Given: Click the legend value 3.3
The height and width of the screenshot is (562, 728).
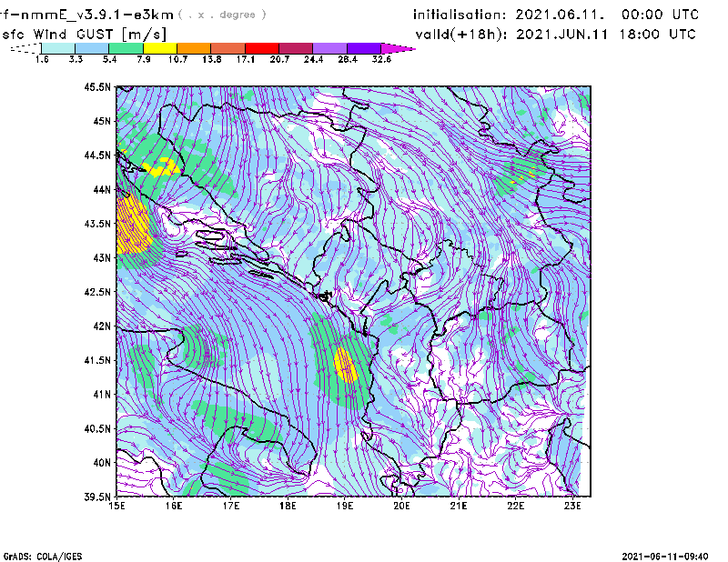Looking at the screenshot, I should click(x=76, y=59).
